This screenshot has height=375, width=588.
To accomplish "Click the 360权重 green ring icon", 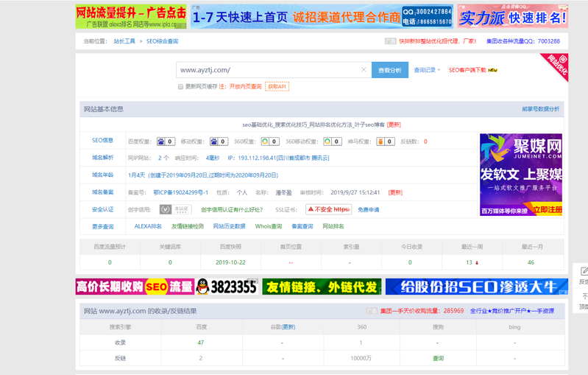I will point(266,141).
